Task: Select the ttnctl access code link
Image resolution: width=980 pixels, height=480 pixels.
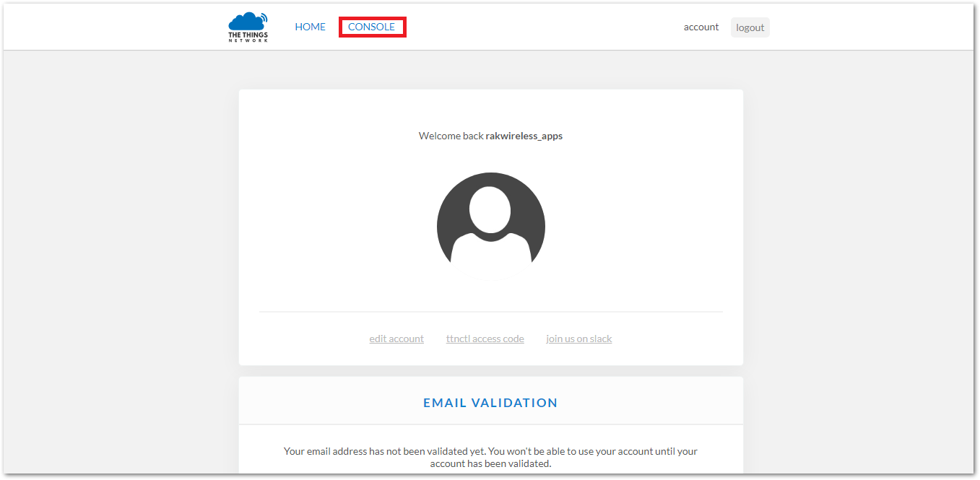Action: (x=485, y=339)
